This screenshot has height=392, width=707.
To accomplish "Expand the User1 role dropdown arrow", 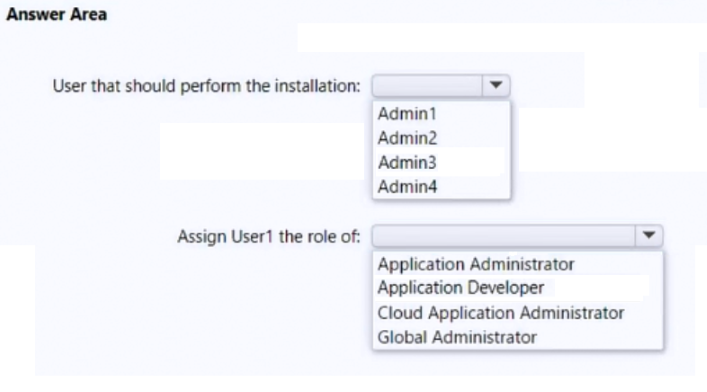I will [649, 235].
